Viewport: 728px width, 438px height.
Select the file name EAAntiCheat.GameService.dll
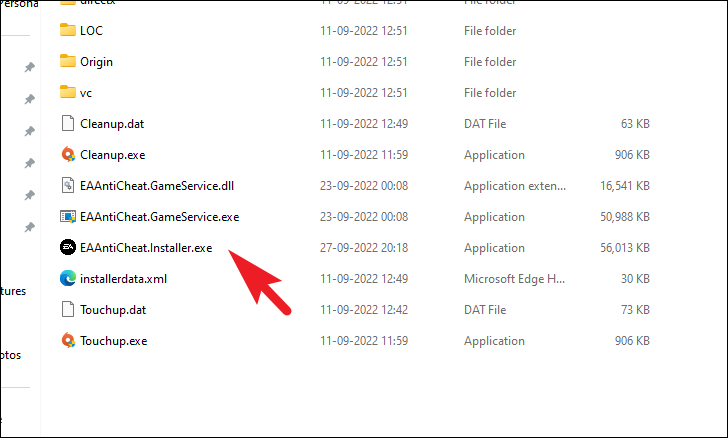[x=157, y=186]
